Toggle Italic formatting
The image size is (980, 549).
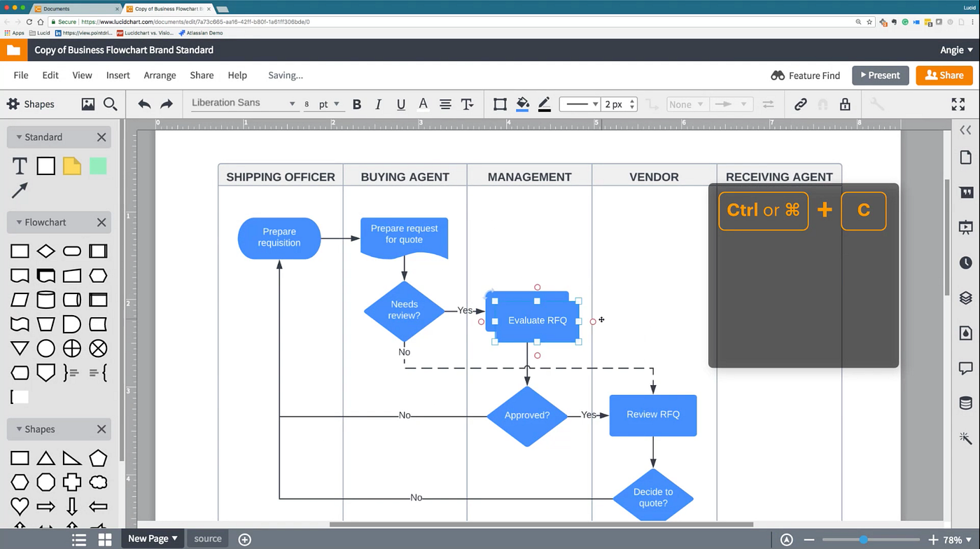[378, 104]
